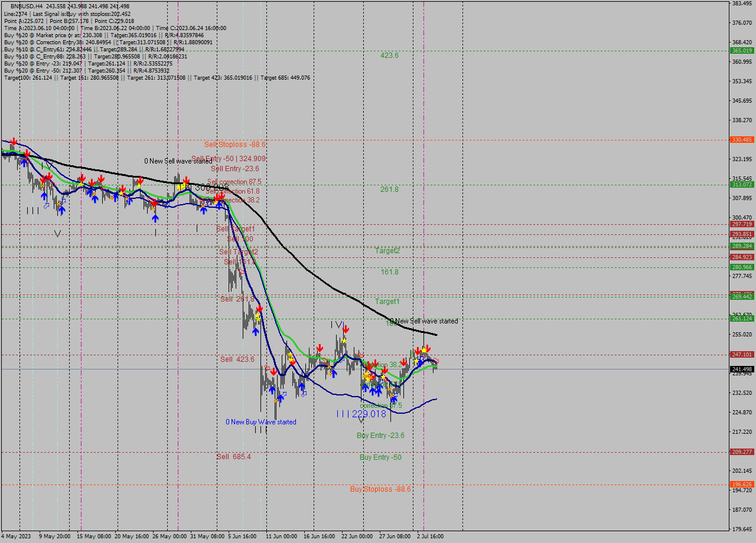Click the Buy Entry -23.6 label
Viewport: 756px width, 543px height.
tap(380, 436)
